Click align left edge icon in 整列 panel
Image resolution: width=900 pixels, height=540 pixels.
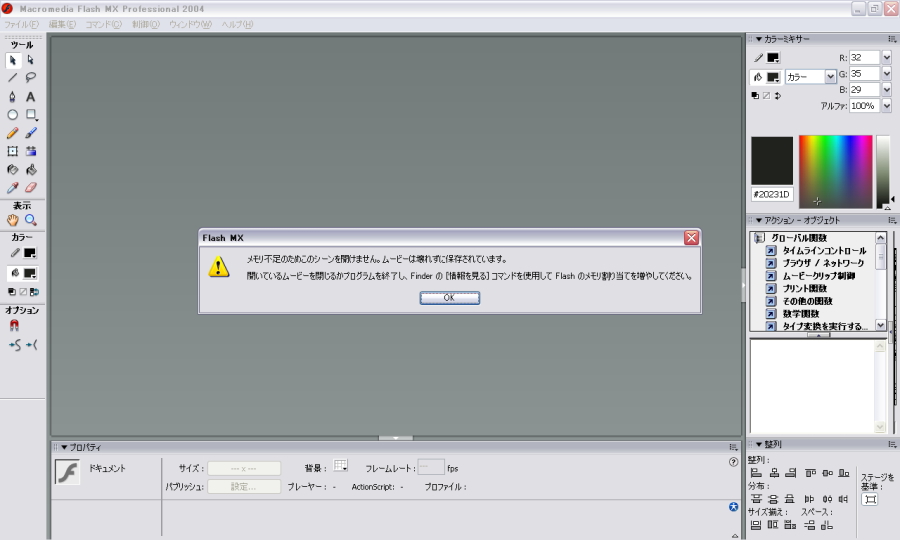[757, 473]
